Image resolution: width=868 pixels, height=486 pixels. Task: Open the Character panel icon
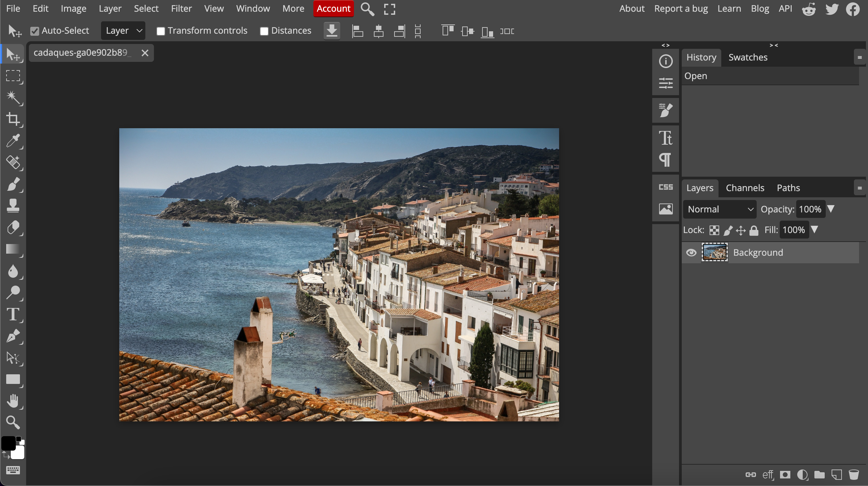tap(666, 138)
